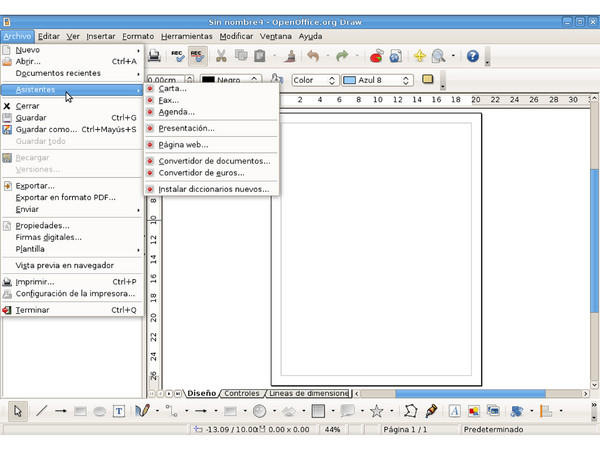Click the 44% zoom status field
The width and height of the screenshot is (600, 450).
pos(332,429)
